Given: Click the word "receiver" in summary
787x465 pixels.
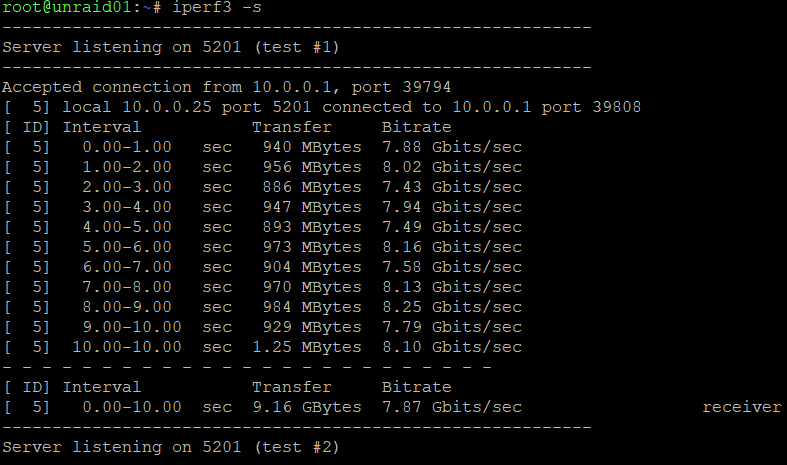Looking at the screenshot, I should point(741,407).
